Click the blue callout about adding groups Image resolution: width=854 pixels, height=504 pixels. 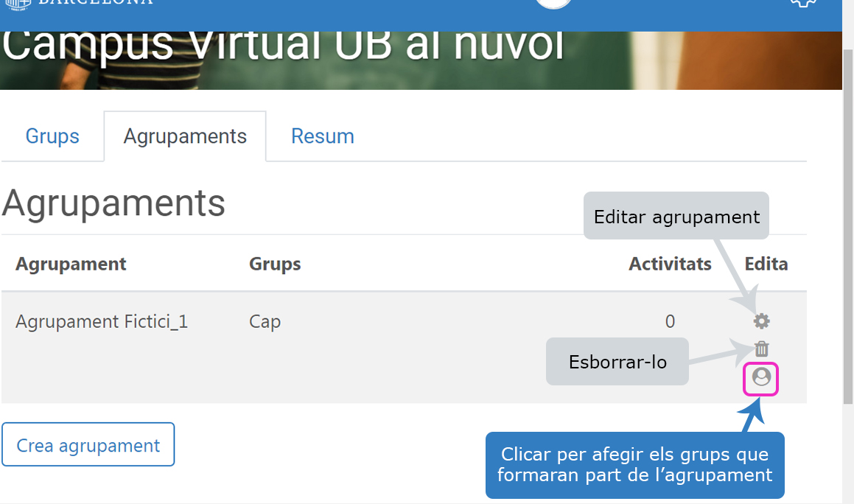(x=634, y=464)
